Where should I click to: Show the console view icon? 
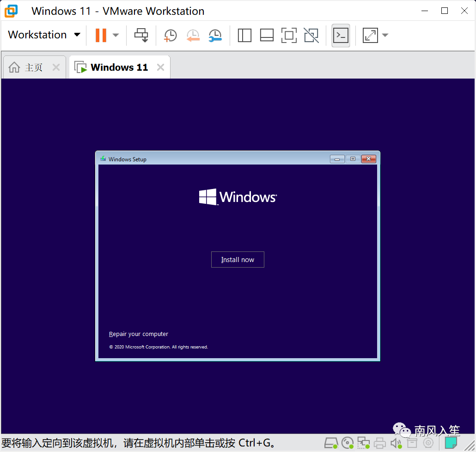click(x=341, y=36)
